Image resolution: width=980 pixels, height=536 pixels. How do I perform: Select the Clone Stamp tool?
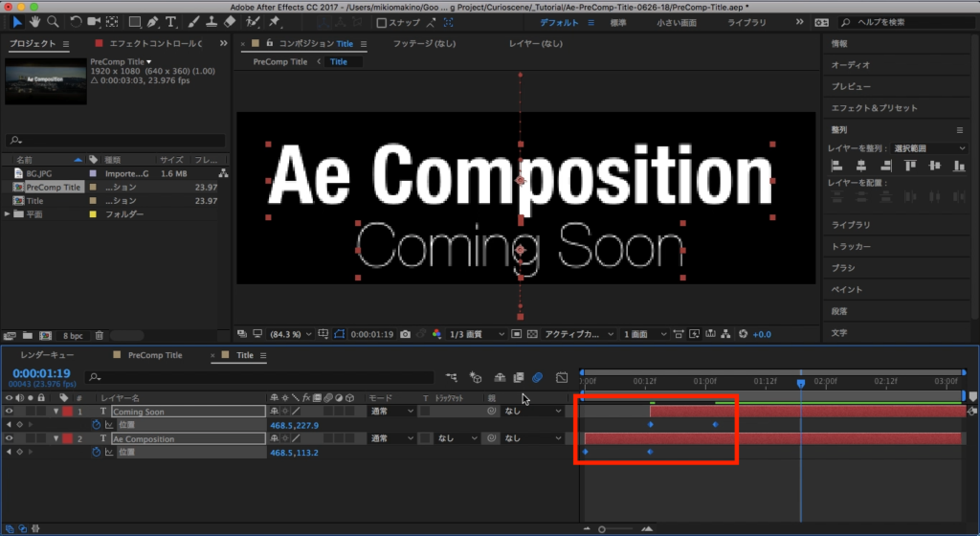coord(212,22)
